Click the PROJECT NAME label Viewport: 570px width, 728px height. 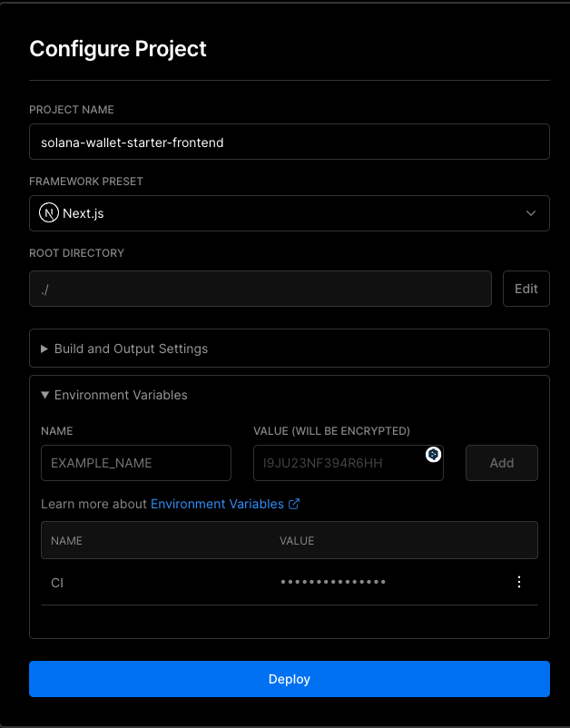[x=72, y=110]
